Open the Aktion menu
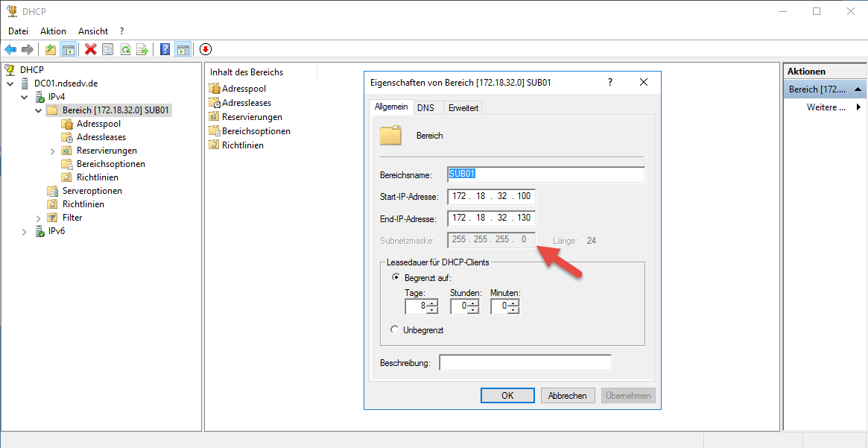The height and width of the screenshot is (448, 868). tap(53, 31)
